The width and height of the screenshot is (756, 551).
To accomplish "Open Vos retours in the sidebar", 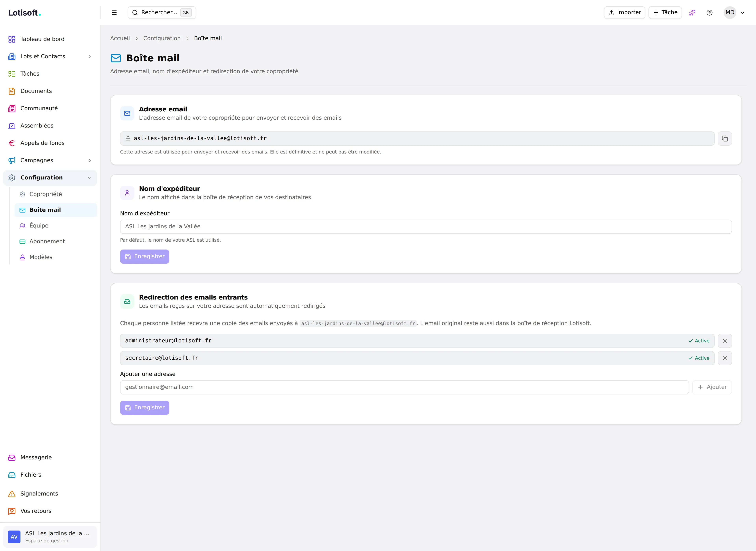I will pos(50,511).
